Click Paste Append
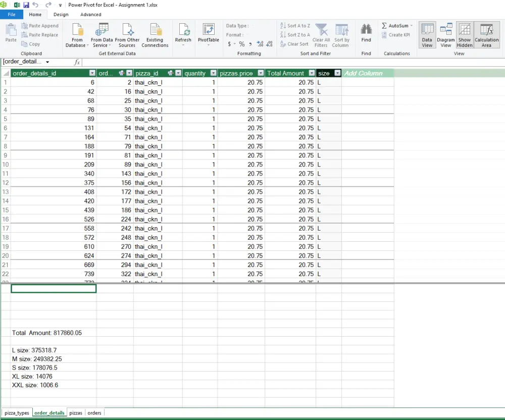This screenshot has height=420, width=505. (40, 26)
